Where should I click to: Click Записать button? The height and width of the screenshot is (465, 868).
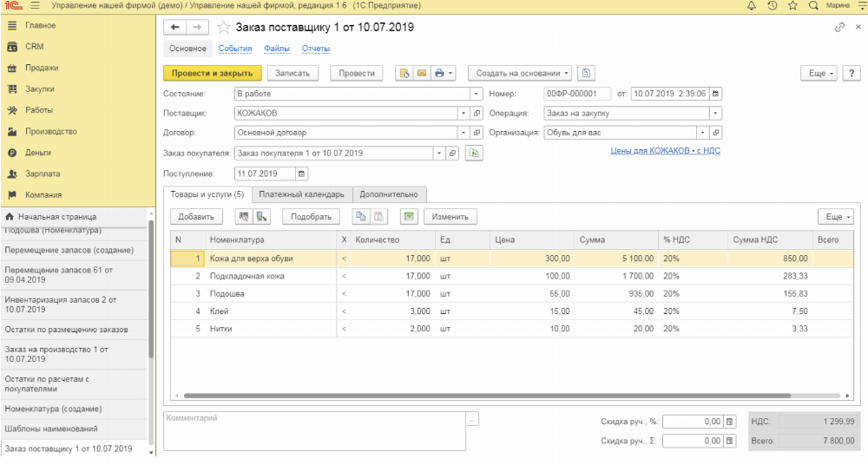coord(293,73)
